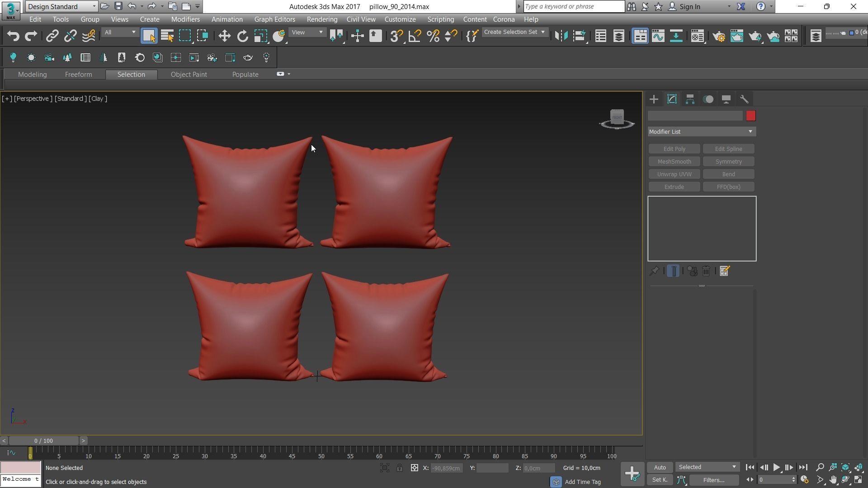Toggle Spinner Snap
This screenshot has width=868, height=488.
pos(451,36)
